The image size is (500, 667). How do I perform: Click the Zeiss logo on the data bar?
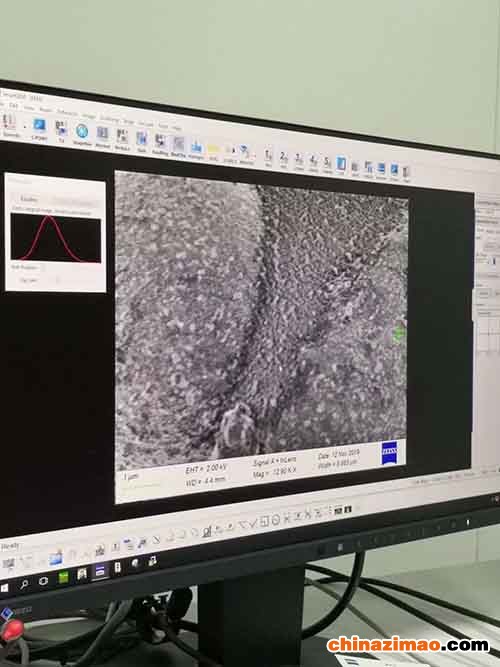pos(389,453)
